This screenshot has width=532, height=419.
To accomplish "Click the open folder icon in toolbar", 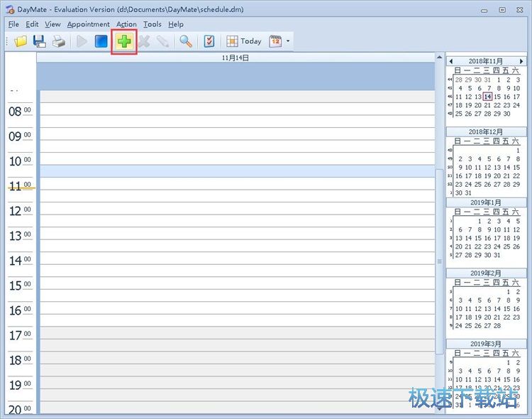I will (x=21, y=41).
